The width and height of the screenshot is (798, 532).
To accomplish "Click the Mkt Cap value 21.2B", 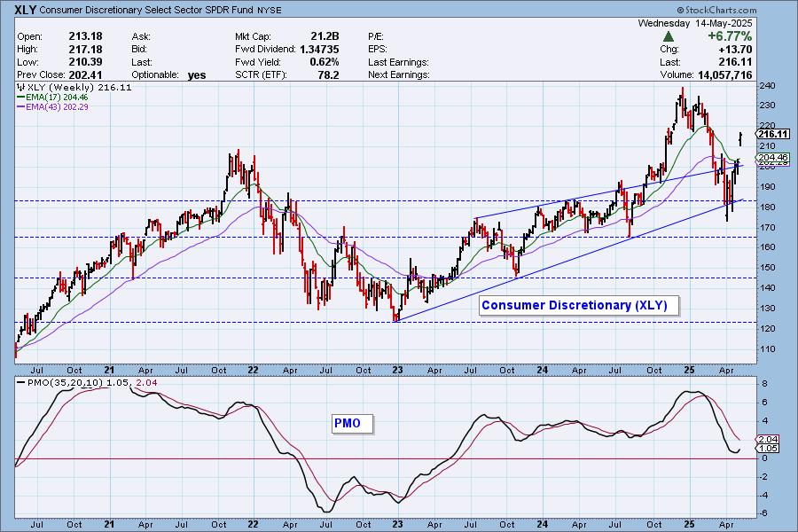I will point(325,36).
